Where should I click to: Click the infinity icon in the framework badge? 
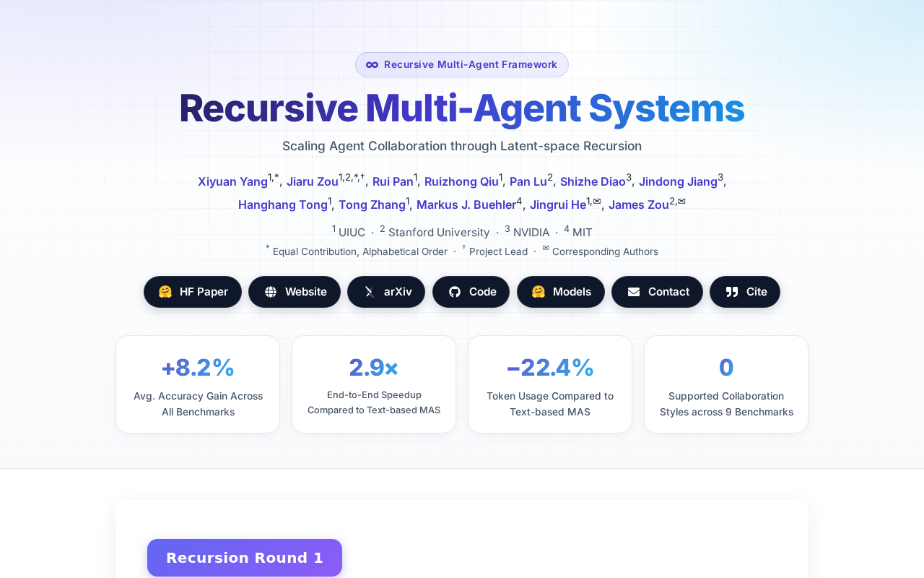pyautogui.click(x=372, y=64)
